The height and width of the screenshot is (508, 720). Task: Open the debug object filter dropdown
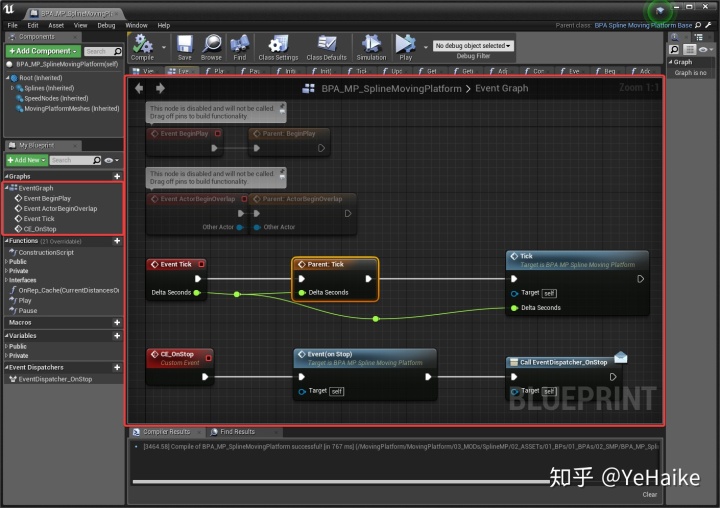click(472, 46)
